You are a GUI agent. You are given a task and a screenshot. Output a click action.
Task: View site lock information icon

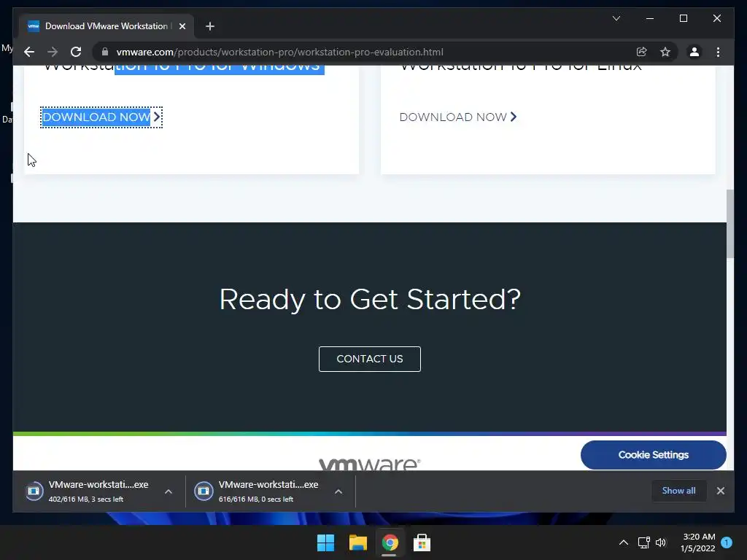tap(105, 52)
